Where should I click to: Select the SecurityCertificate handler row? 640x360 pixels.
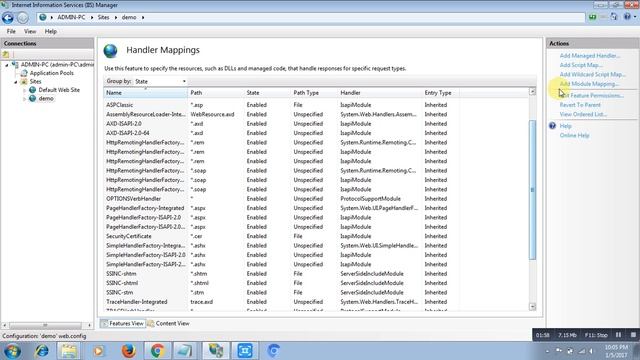click(x=282, y=236)
